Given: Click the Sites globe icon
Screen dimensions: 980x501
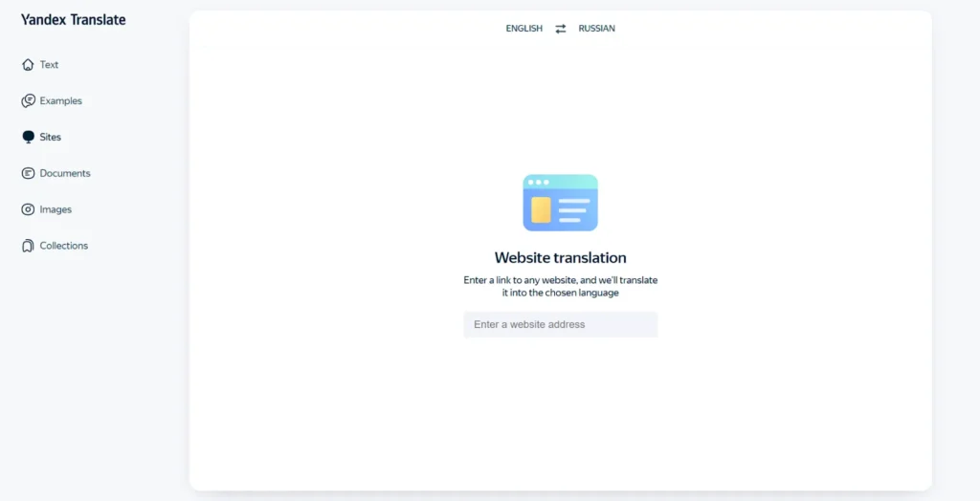Looking at the screenshot, I should [28, 137].
